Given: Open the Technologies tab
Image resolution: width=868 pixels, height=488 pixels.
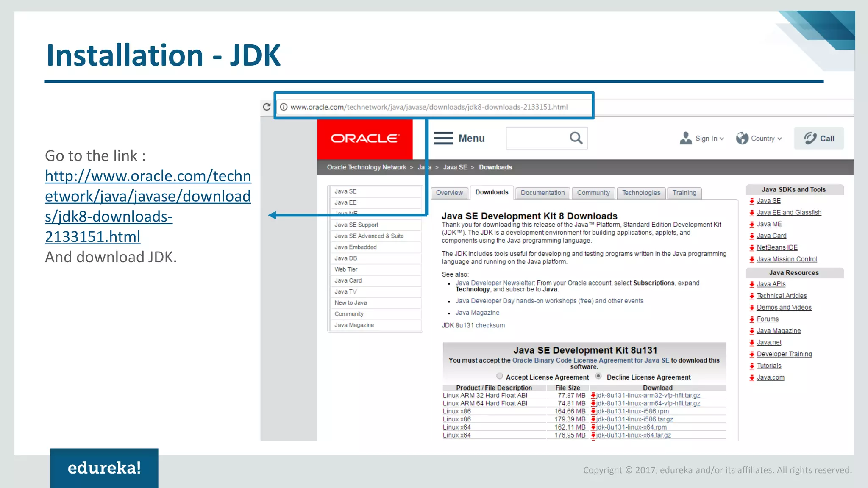Looking at the screenshot, I should point(641,193).
